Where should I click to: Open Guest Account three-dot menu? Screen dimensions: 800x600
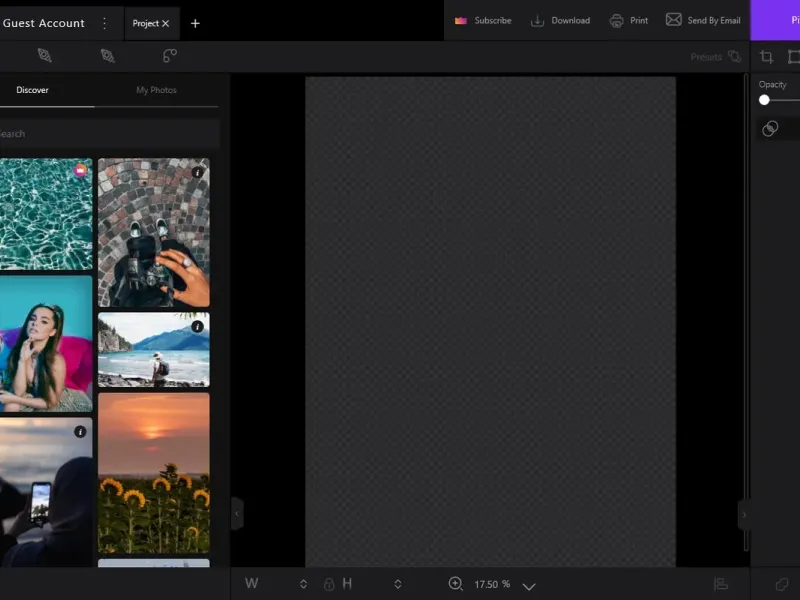[104, 23]
